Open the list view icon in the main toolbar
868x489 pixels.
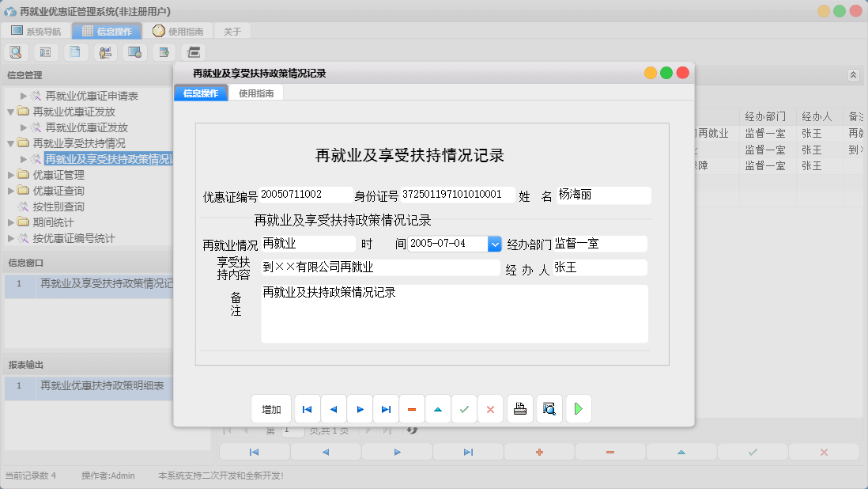(x=45, y=51)
